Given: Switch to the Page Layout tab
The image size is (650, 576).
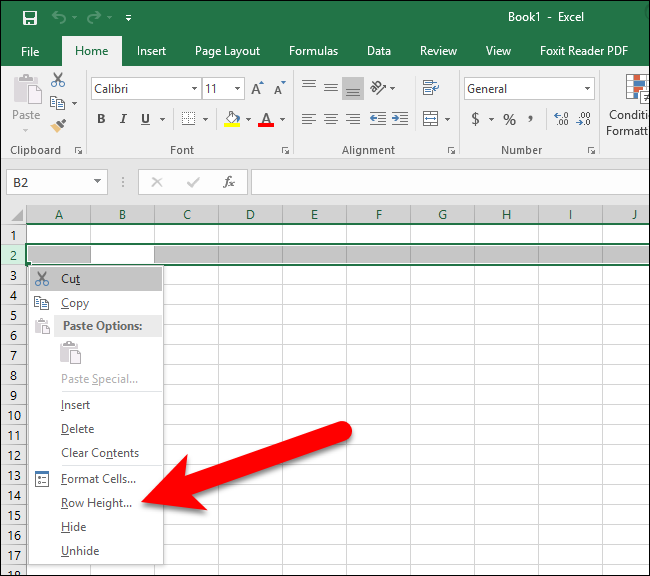Looking at the screenshot, I should coord(227,51).
